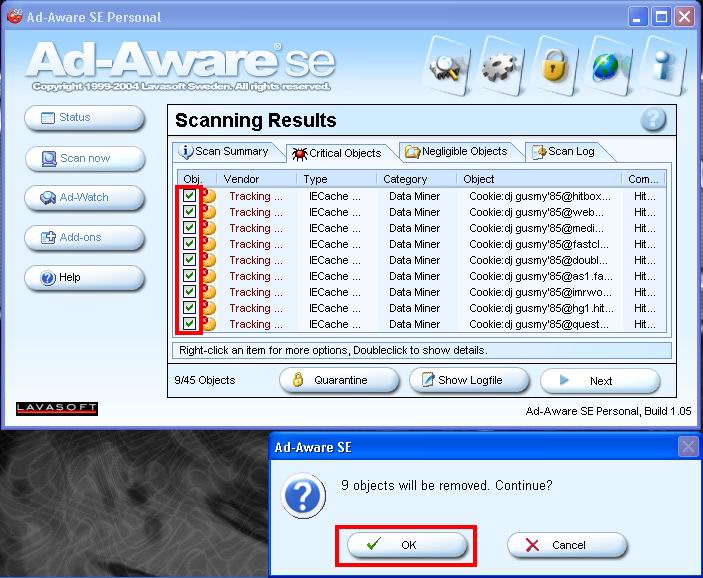Select the Critical Objects tab
703x578 pixels.
coord(341,153)
